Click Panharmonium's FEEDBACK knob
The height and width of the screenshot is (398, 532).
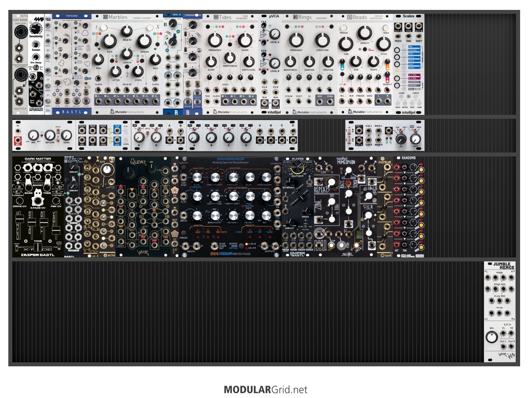(266, 177)
